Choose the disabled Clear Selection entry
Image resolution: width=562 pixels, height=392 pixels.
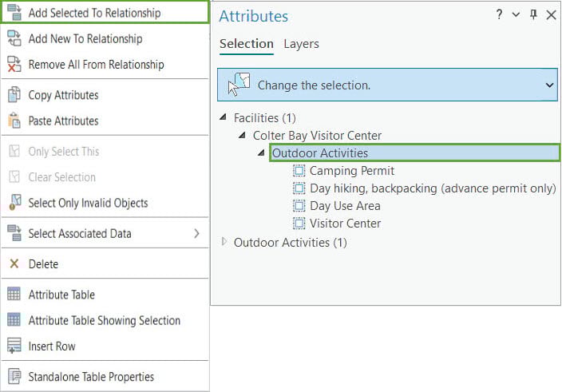click(x=105, y=177)
